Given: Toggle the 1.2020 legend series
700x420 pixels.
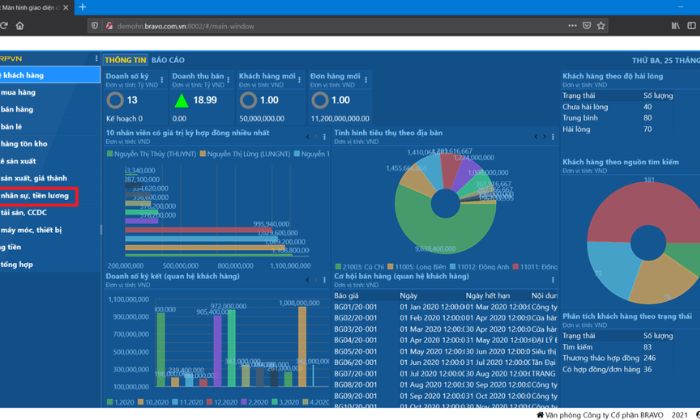Looking at the screenshot, I should [x=121, y=402].
